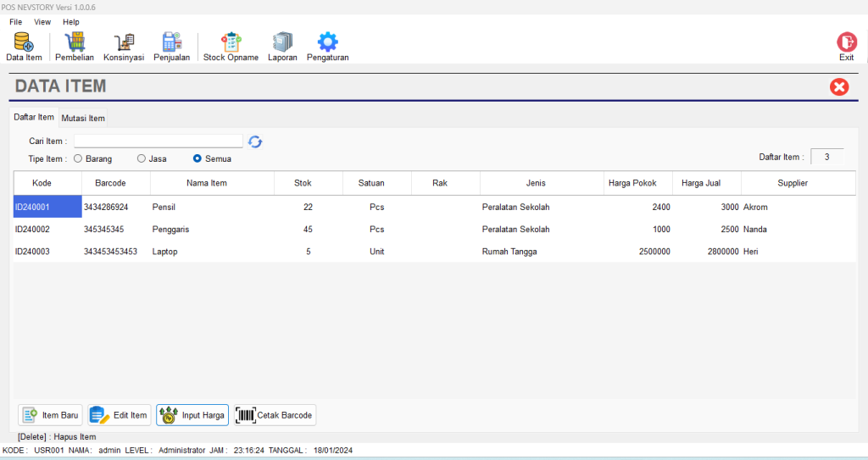This screenshot has height=460, width=868.
Task: Click the Exit icon in toolbar
Action: pos(846,46)
